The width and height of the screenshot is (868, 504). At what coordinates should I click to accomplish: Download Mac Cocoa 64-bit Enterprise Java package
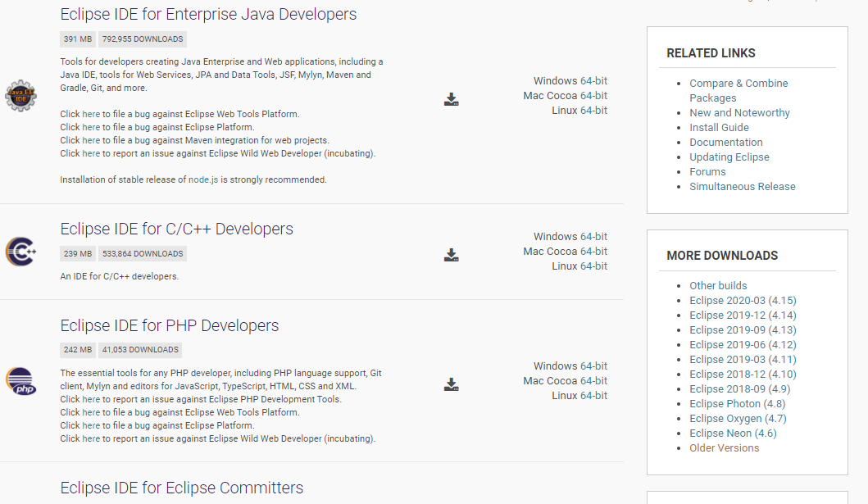tap(593, 96)
